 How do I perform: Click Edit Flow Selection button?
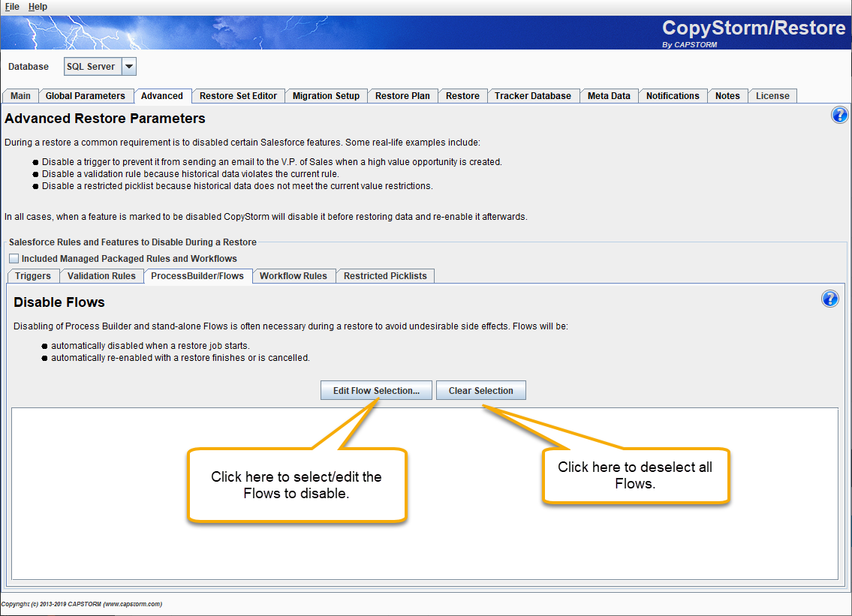[376, 391]
